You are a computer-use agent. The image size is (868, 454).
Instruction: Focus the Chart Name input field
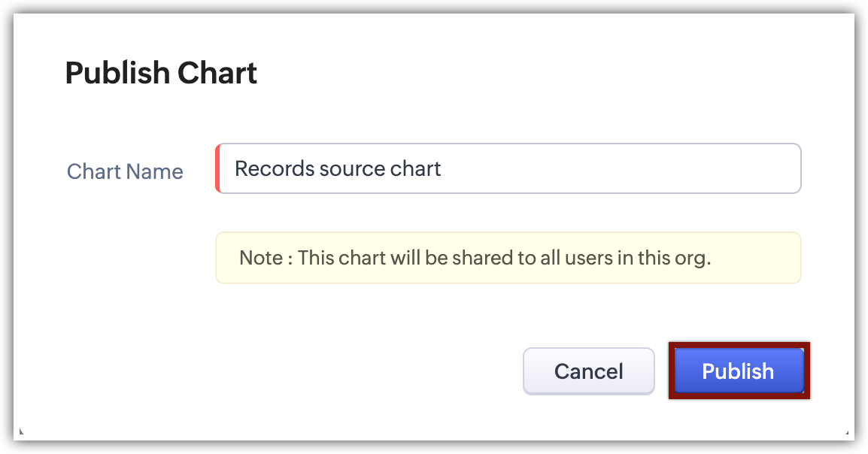pos(508,168)
